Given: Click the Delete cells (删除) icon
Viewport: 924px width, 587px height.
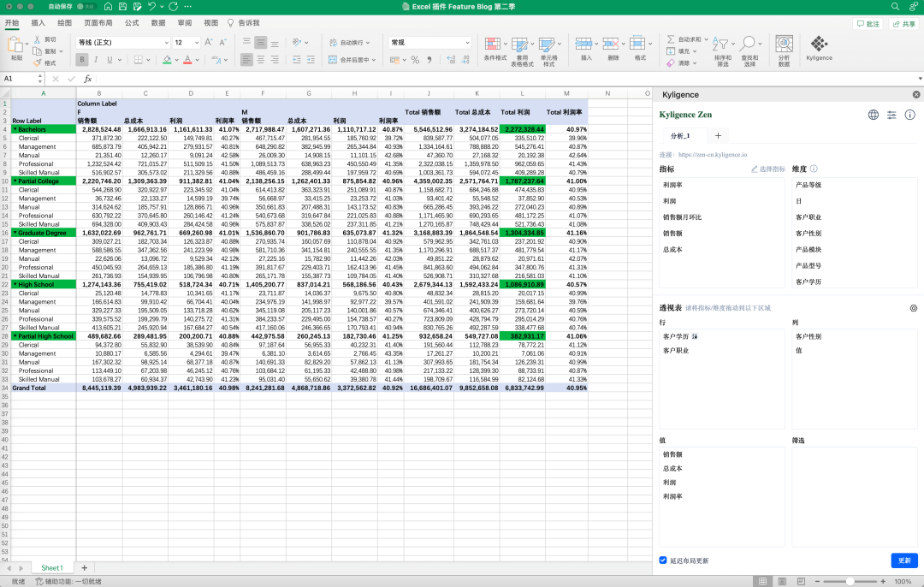Looking at the screenshot, I should click(611, 44).
